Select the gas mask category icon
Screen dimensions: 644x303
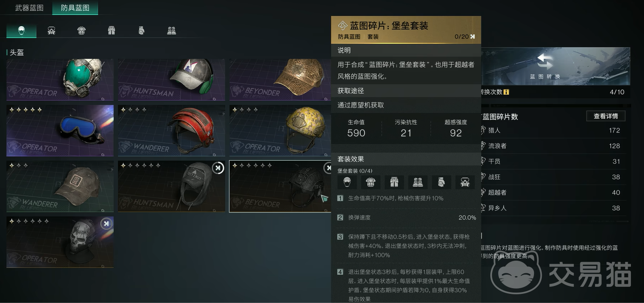click(x=52, y=31)
